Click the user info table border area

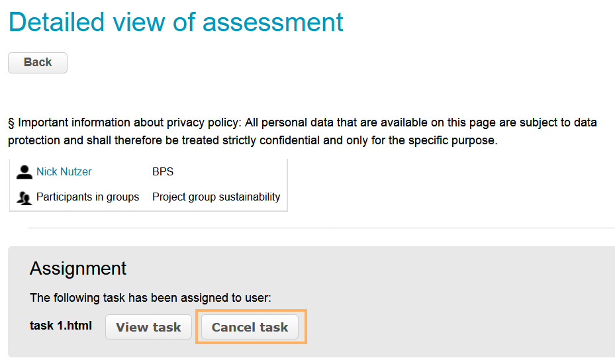tap(287, 185)
